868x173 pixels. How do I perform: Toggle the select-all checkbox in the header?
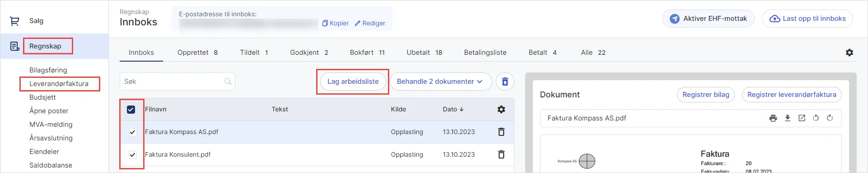tap(131, 110)
